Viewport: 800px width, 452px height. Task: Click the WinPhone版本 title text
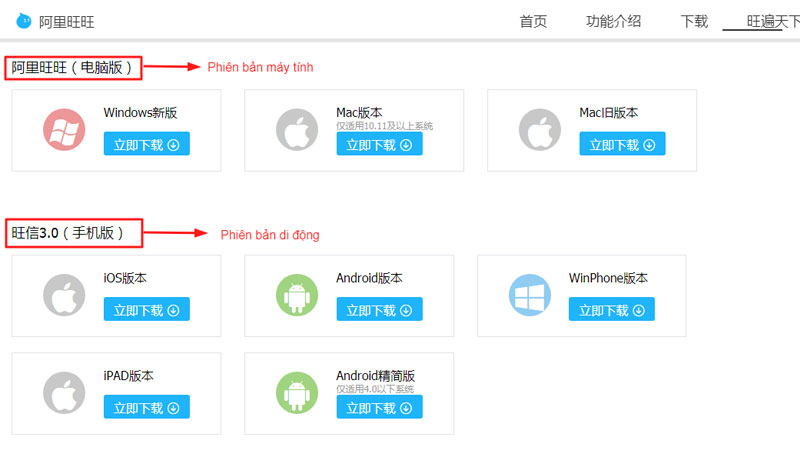pos(608,278)
